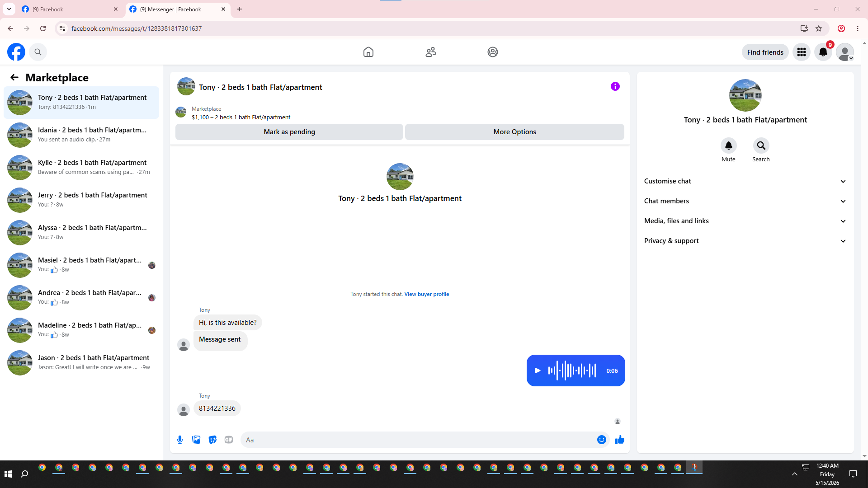This screenshot has width=868, height=488.
Task: Open Andrea conversation in list
Action: [81, 298]
